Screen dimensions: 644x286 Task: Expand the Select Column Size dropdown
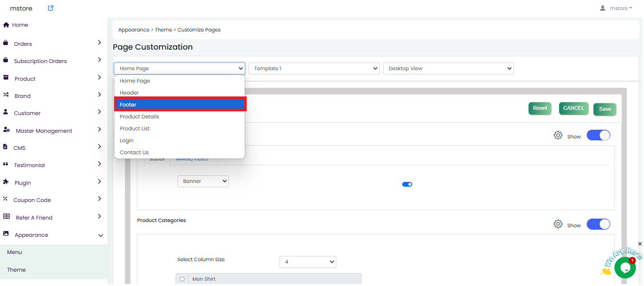(308, 262)
